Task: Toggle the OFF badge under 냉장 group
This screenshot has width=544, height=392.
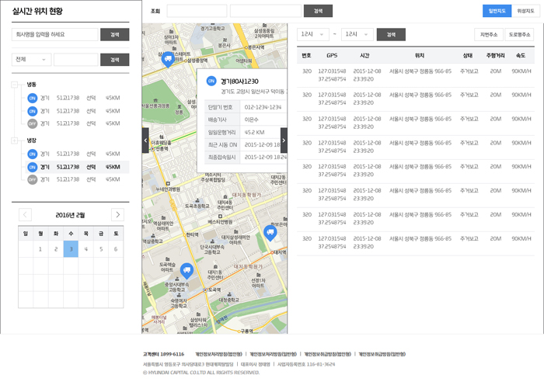Action: (x=32, y=179)
